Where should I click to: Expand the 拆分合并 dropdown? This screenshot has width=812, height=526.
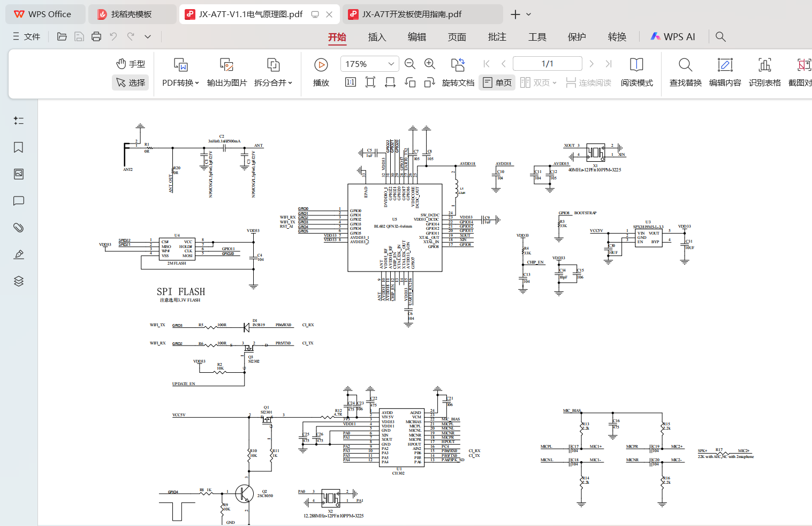(273, 82)
